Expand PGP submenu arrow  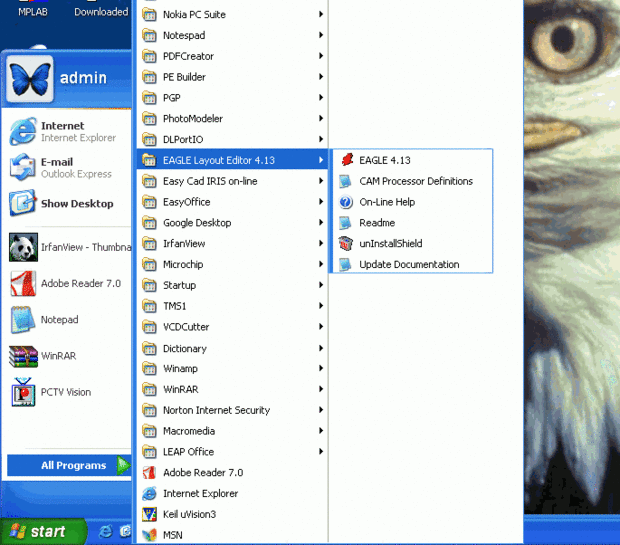coord(321,97)
